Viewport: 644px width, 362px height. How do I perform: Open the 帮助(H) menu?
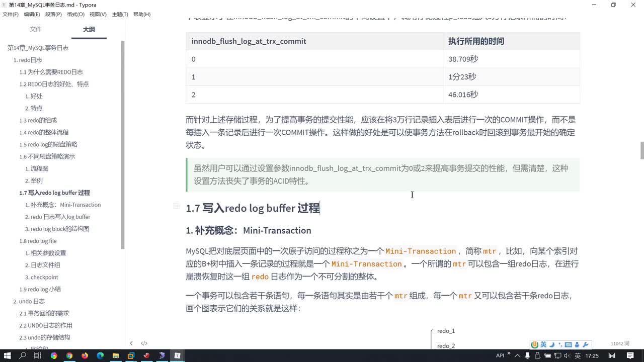tap(142, 14)
